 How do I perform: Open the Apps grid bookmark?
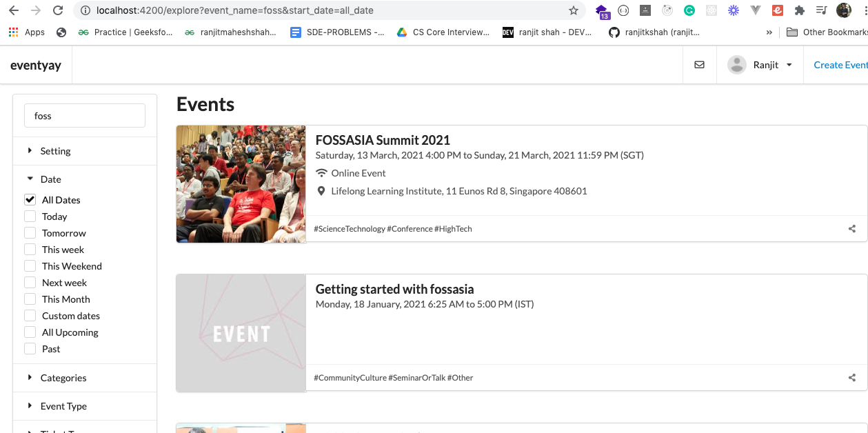[x=26, y=32]
